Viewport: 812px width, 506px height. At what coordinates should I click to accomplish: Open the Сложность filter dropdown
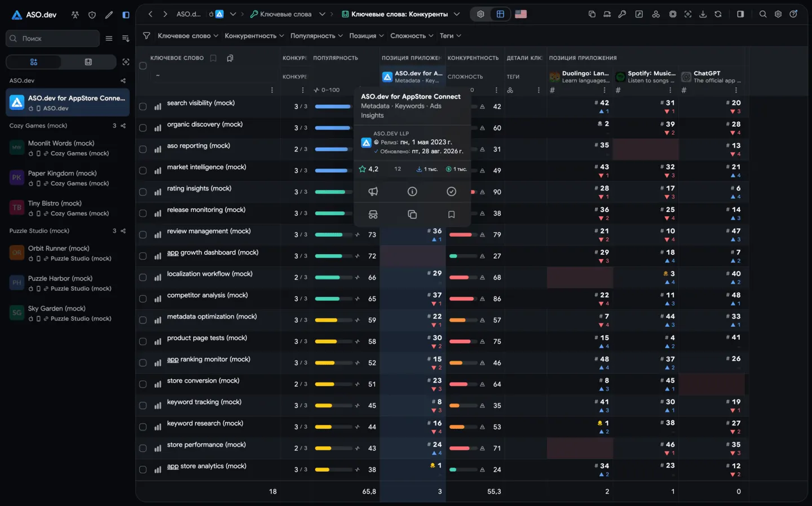(412, 35)
